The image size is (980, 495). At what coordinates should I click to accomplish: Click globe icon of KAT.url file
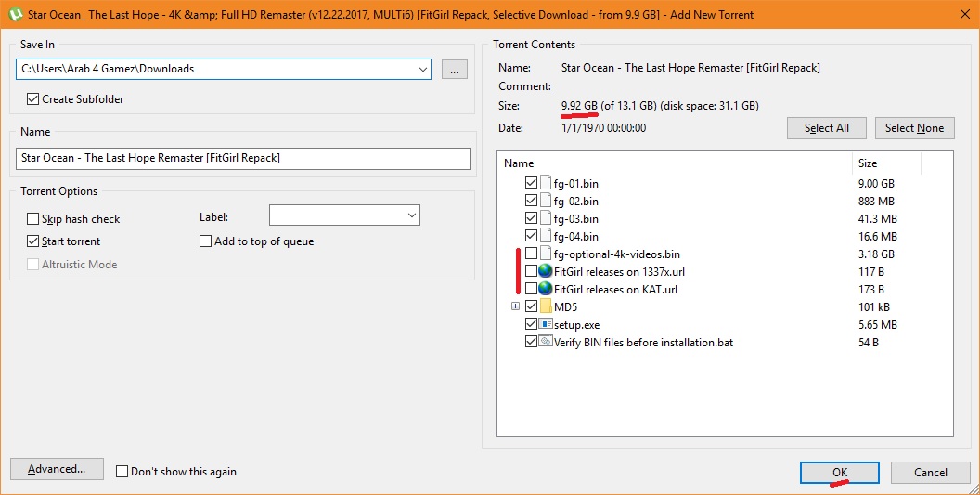pos(545,289)
